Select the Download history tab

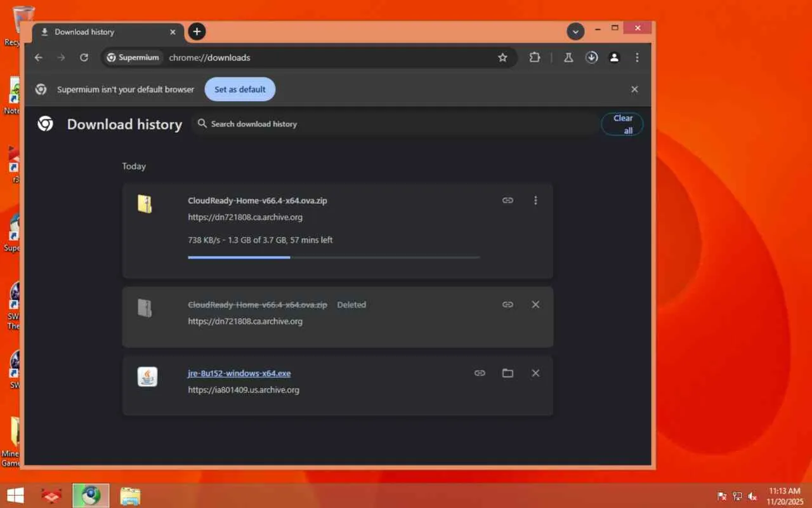(x=108, y=32)
